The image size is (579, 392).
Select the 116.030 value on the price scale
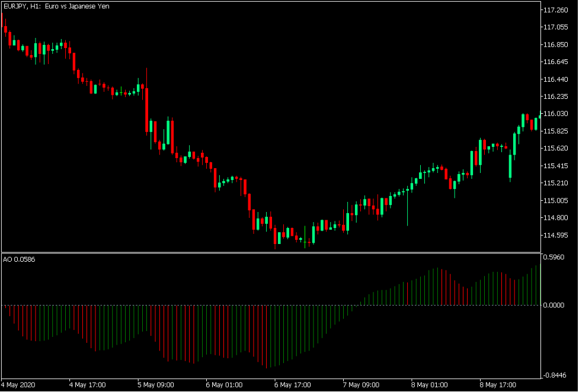[x=558, y=113]
